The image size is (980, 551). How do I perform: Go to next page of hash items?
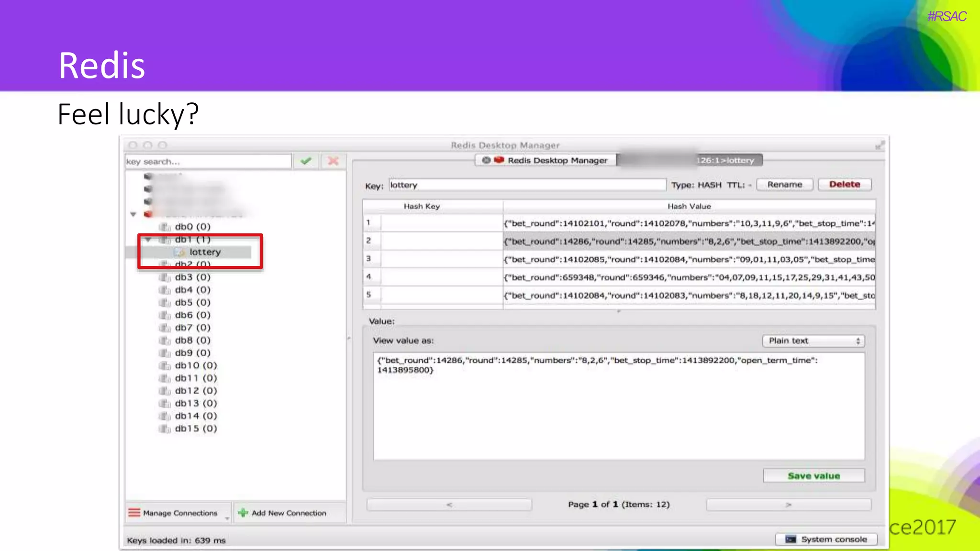(788, 505)
